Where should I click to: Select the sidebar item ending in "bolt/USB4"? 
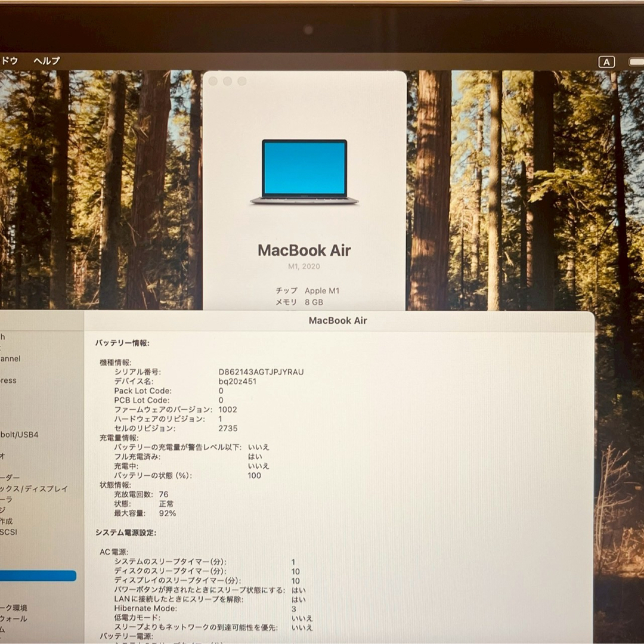click(x=19, y=435)
